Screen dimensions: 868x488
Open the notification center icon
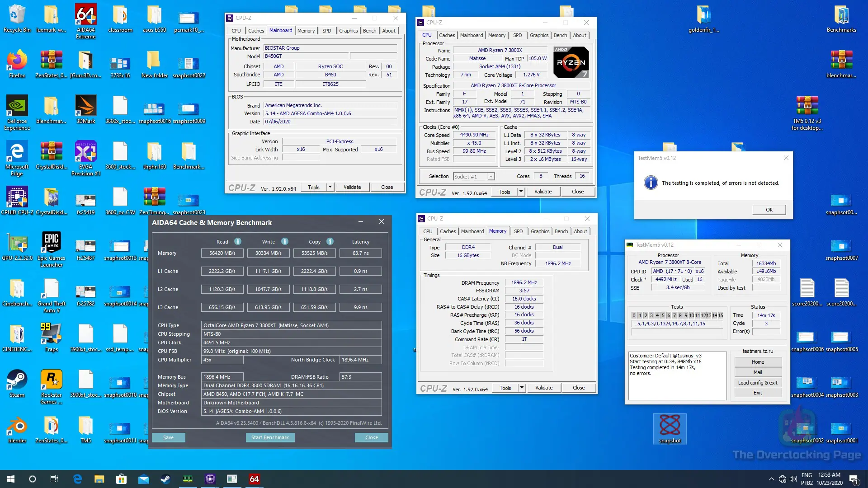point(854,479)
